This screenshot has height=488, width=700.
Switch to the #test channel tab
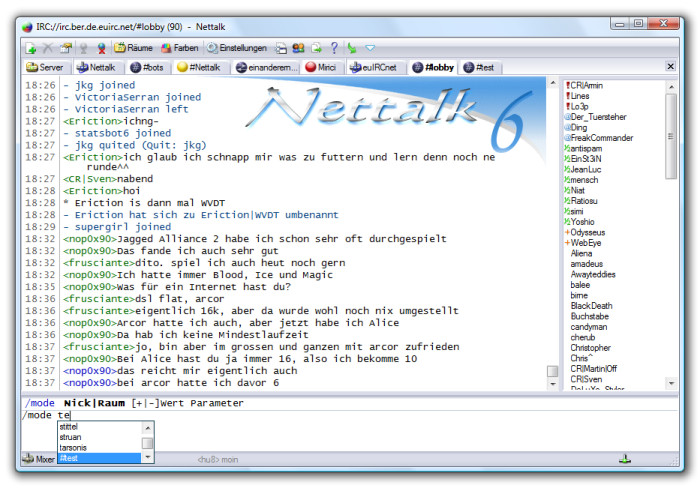[x=479, y=67]
